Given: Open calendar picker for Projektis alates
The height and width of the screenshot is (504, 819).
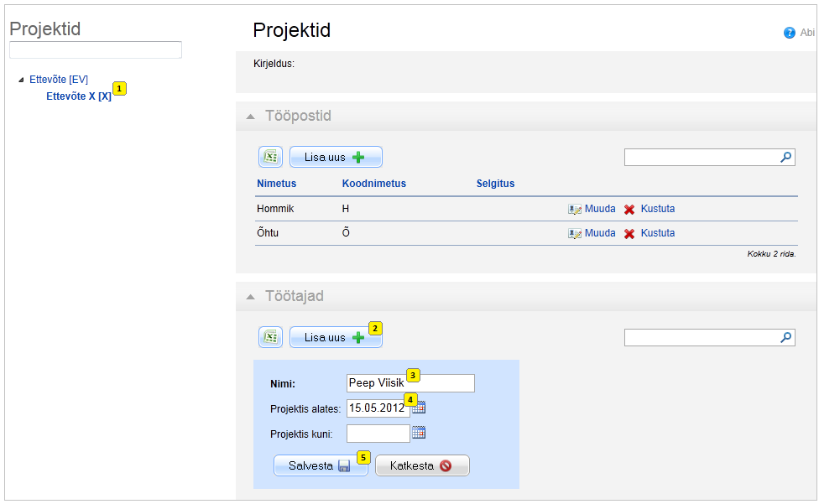Looking at the screenshot, I should pyautogui.click(x=419, y=408).
